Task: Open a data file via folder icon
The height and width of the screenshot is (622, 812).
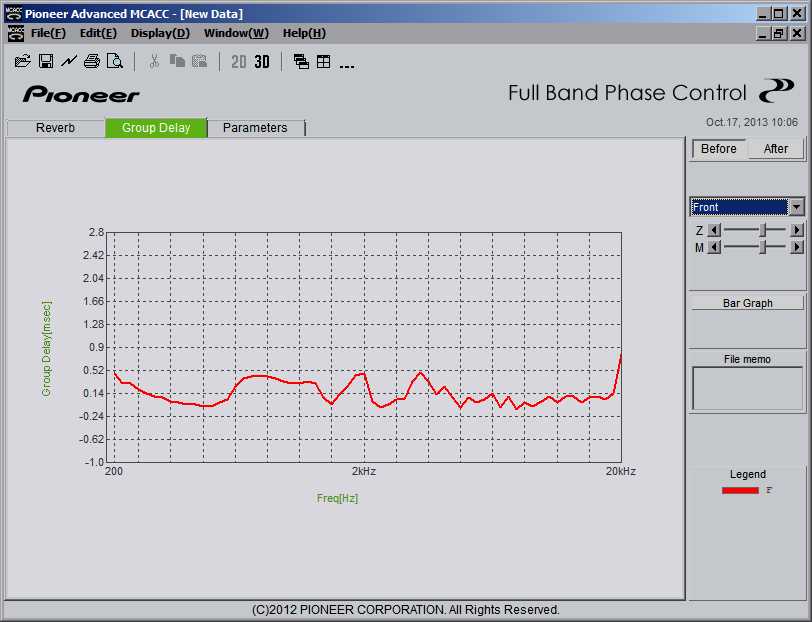Action: pos(22,61)
